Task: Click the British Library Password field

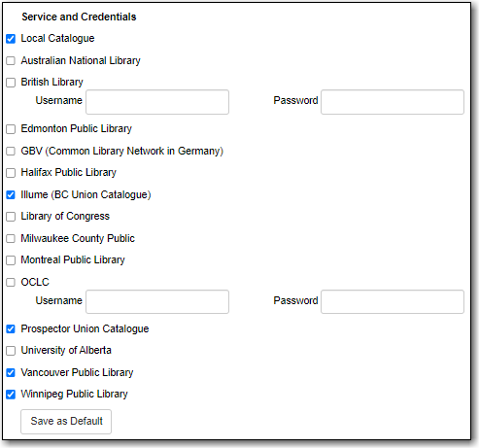Action: click(393, 102)
